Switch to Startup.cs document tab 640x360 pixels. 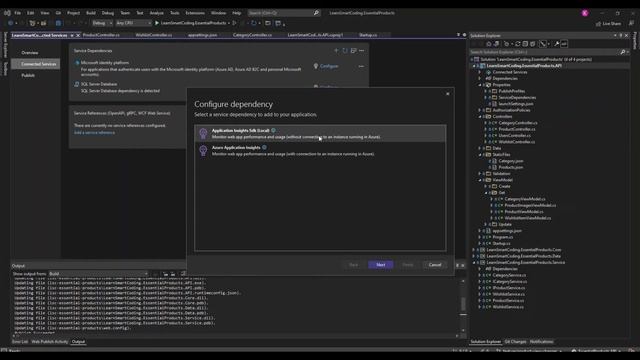click(368, 35)
